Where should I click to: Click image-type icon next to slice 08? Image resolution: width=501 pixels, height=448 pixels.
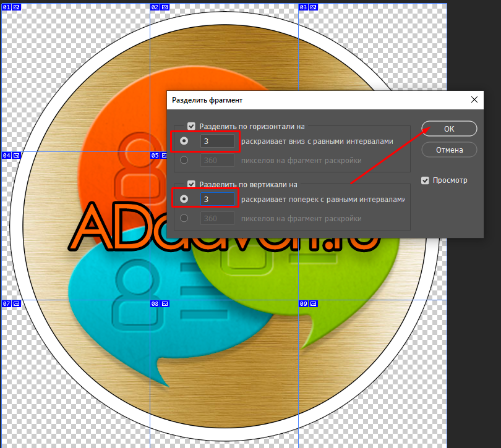[165, 303]
